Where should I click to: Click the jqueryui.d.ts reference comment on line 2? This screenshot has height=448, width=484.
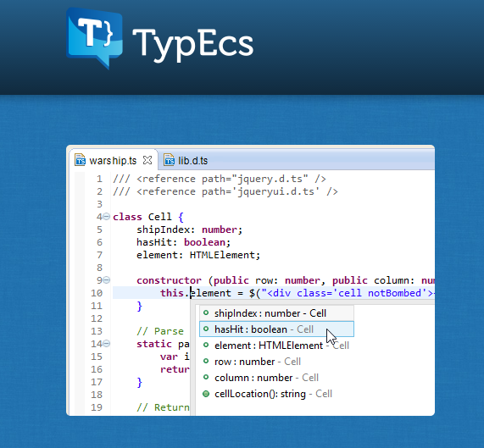point(225,191)
